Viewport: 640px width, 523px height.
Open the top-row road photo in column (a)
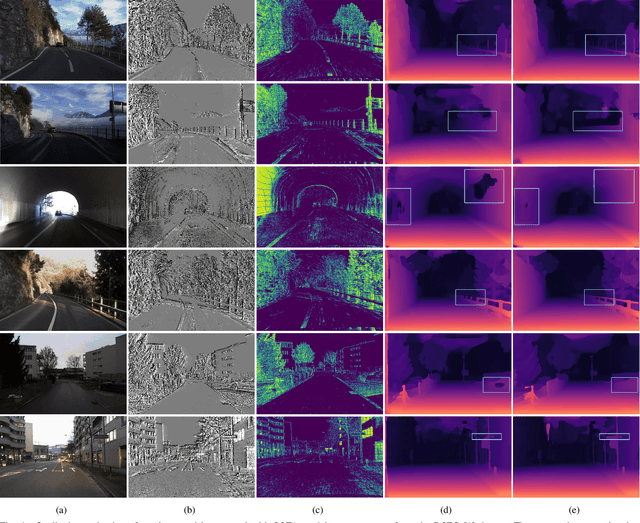63,40
